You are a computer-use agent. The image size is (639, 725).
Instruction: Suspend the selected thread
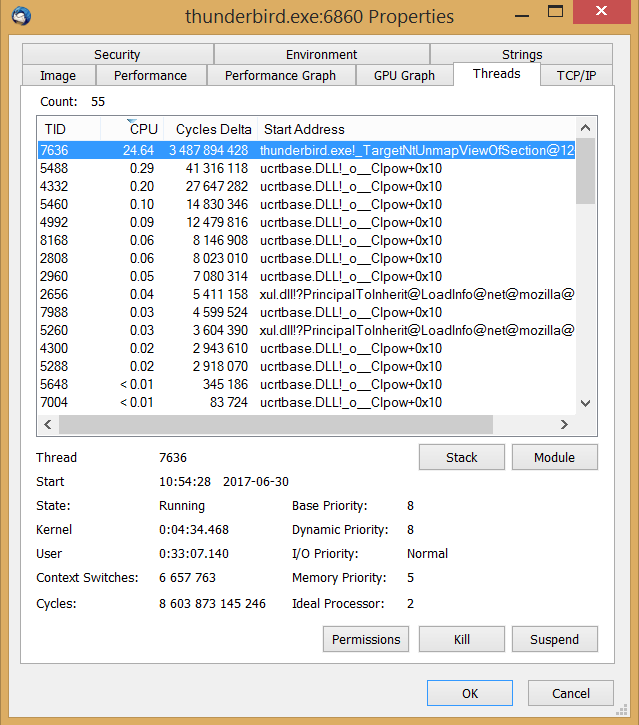coord(554,639)
